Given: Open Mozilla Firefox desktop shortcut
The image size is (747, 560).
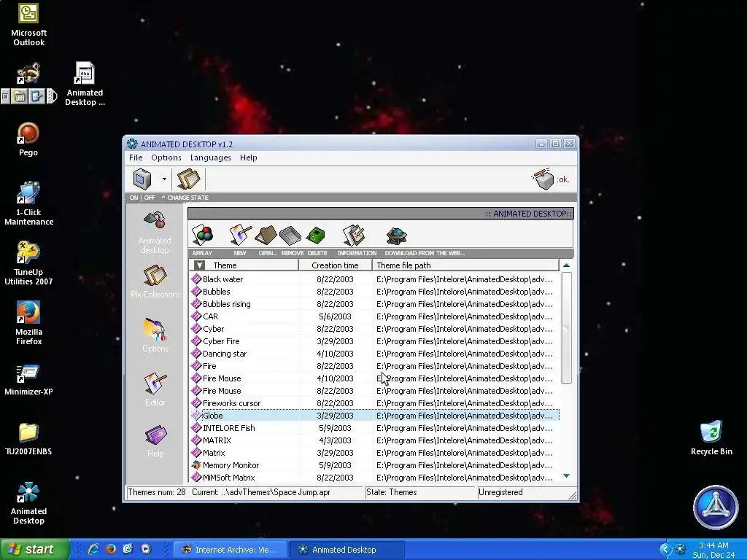Looking at the screenshot, I should click(x=28, y=322).
